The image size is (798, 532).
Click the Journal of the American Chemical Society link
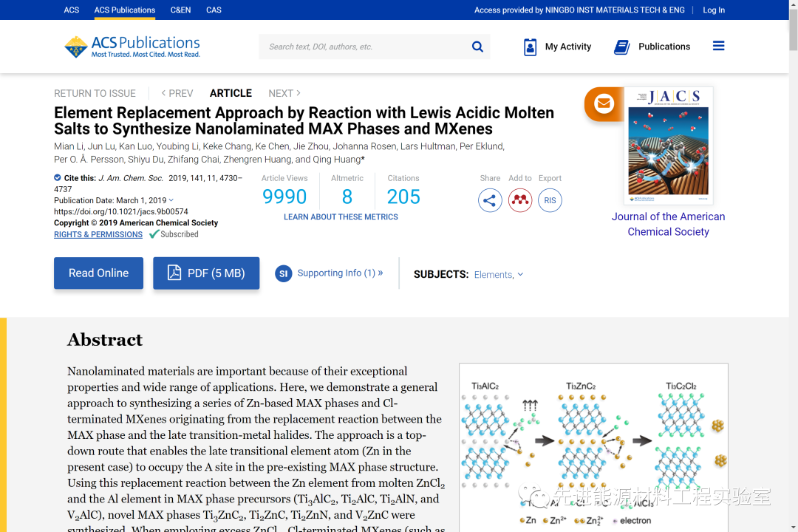coord(668,224)
